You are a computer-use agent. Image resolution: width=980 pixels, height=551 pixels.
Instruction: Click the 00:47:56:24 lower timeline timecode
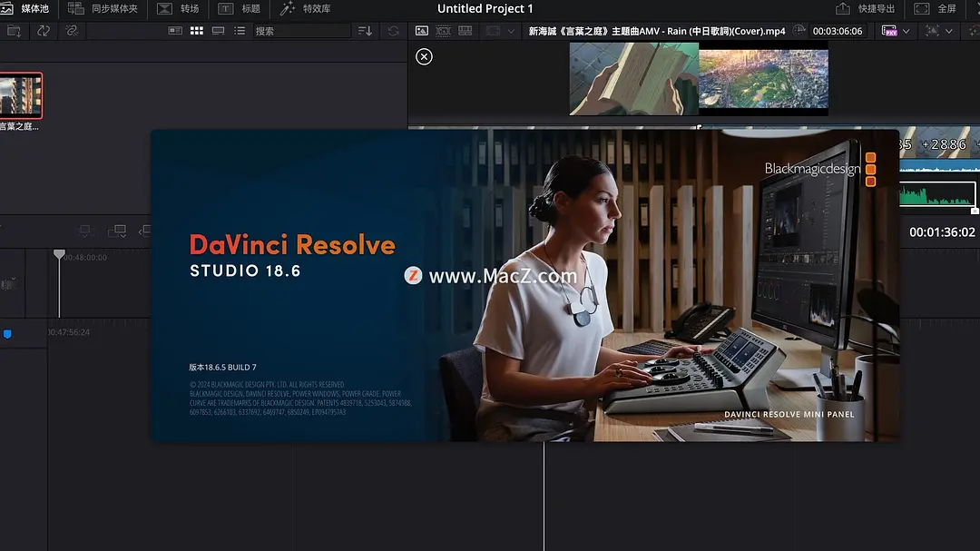pos(69,332)
